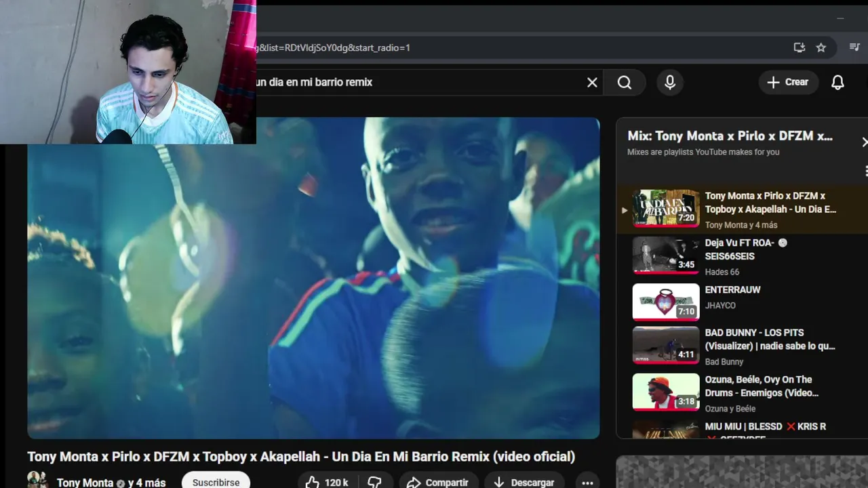The height and width of the screenshot is (488, 868).
Task: Click the Hades 66 channel name
Action: pos(722,272)
